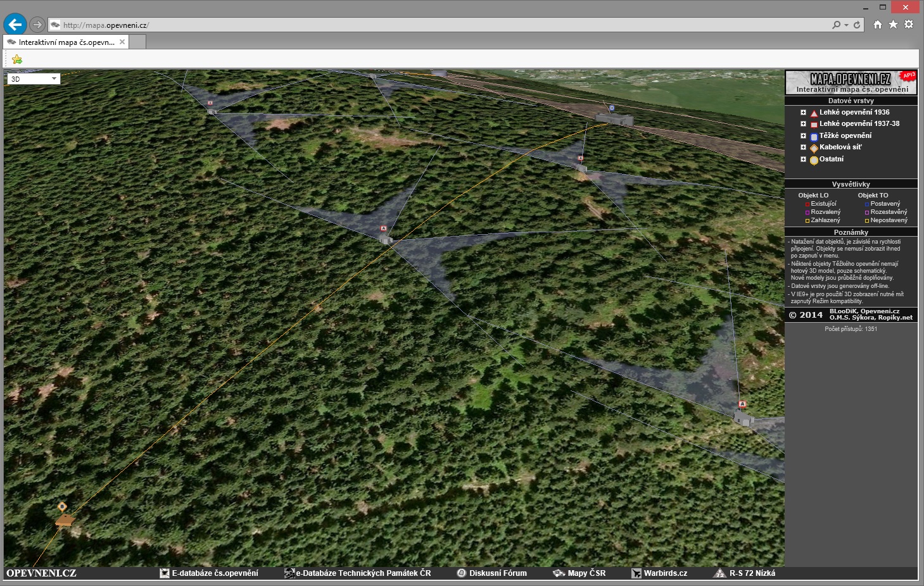The width and height of the screenshot is (924, 586).
Task: Open the 3D view mode dropdown
Action: [34, 79]
